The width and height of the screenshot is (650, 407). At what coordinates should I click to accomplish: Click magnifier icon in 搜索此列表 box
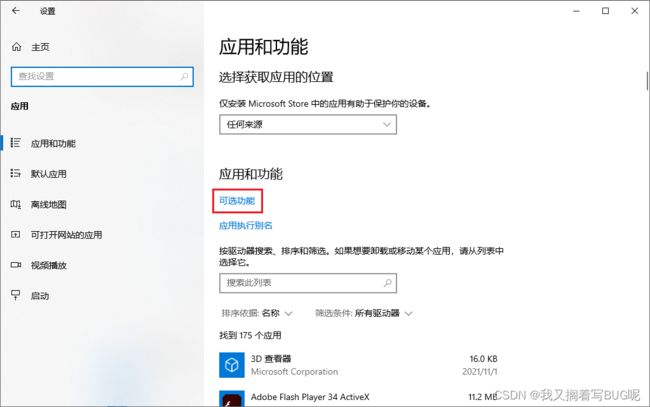(388, 283)
